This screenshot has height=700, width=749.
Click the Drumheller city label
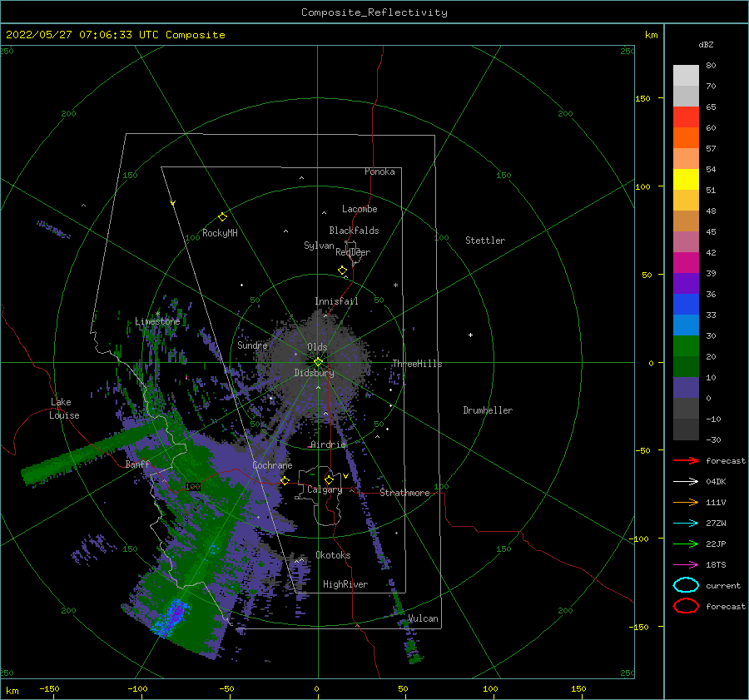pos(488,410)
